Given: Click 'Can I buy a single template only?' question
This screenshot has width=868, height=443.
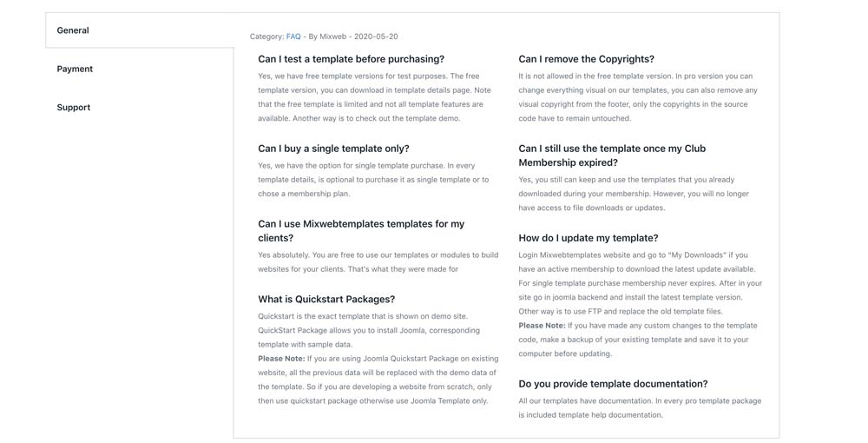Looking at the screenshot, I should [x=333, y=149].
